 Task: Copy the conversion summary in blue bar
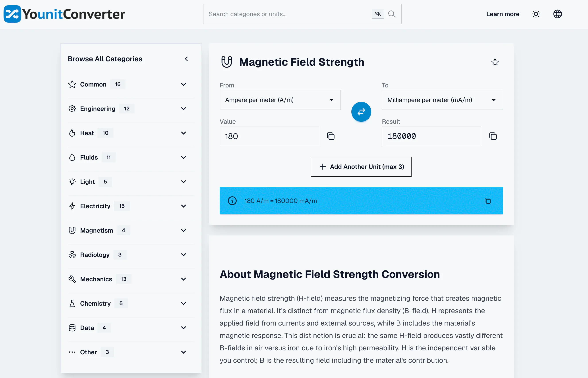(487, 201)
